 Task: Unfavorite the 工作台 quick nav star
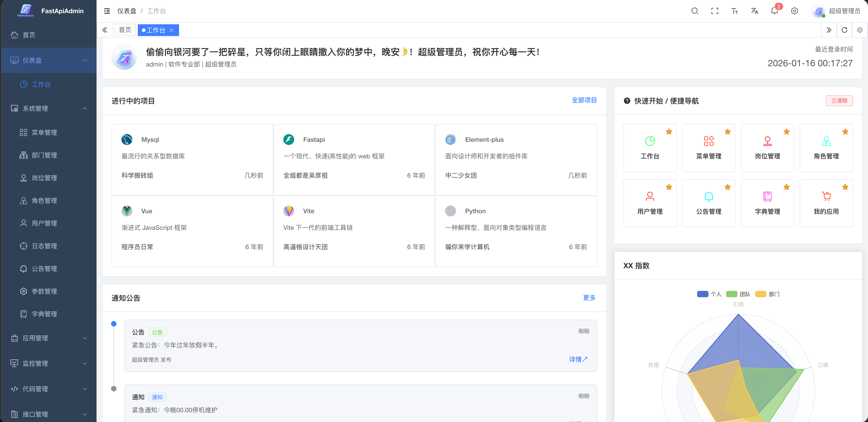pyautogui.click(x=669, y=132)
